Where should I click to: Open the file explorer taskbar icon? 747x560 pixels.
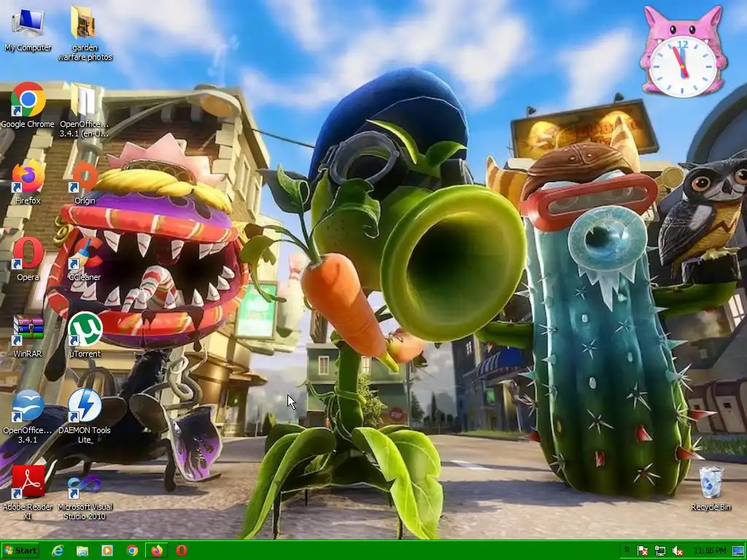click(x=82, y=551)
